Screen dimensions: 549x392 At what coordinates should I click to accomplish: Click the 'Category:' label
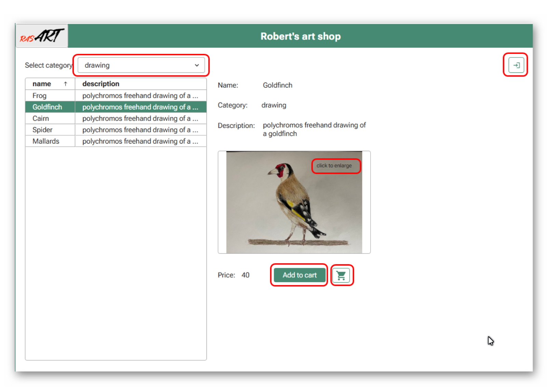(232, 105)
